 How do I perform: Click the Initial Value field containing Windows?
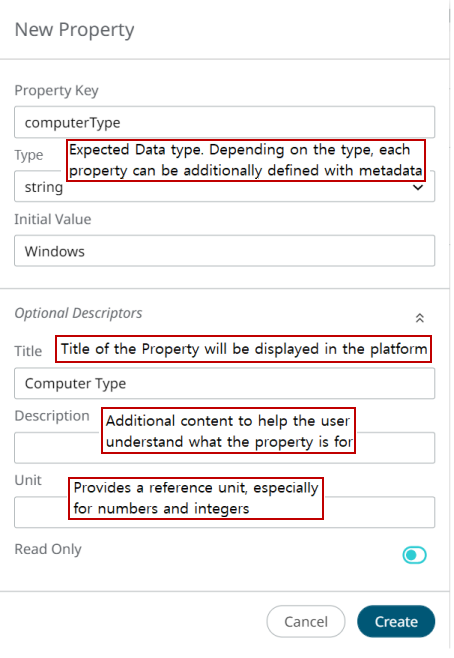(224, 251)
